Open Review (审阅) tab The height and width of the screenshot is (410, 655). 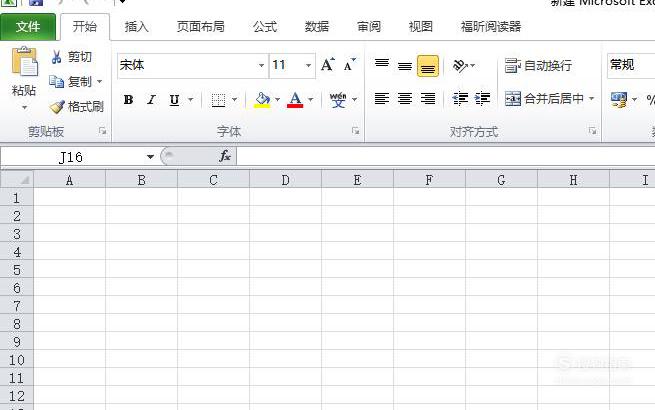[369, 27]
